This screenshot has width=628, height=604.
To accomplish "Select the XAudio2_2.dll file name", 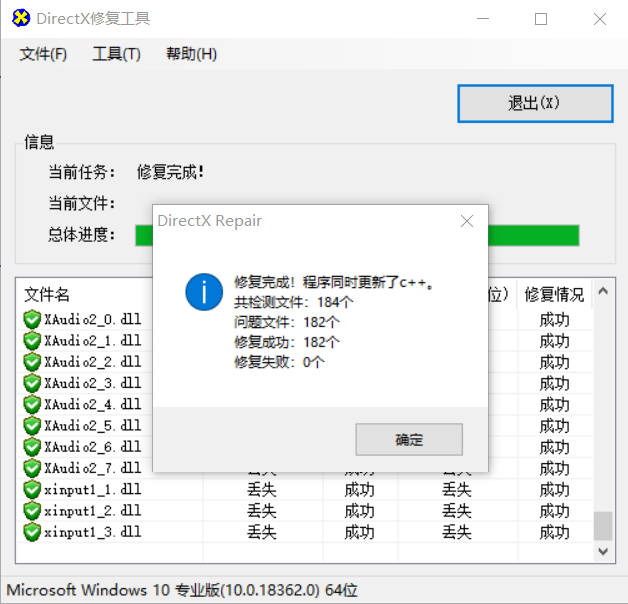I will click(x=93, y=362).
